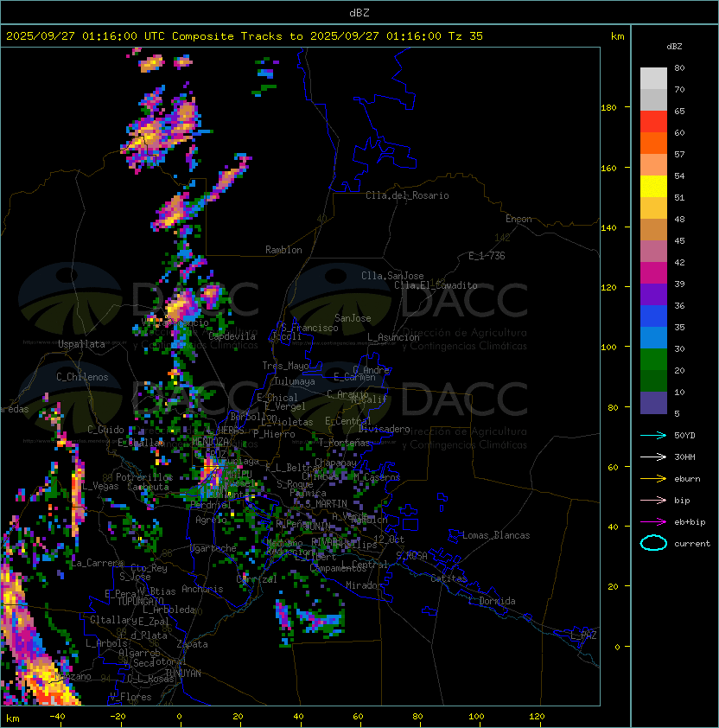Click the 'Ugarteche' map label
Viewport: 719px width, 728px height.
click(213, 548)
